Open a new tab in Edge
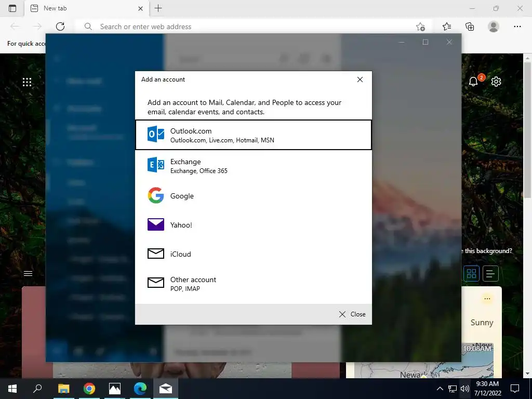Screen dimensions: 532x399 pyautogui.click(x=158, y=8)
